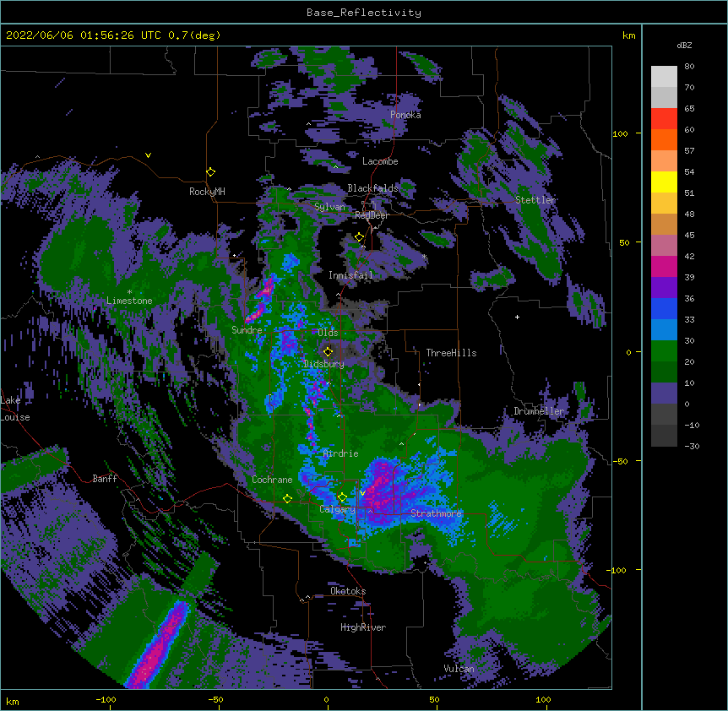
Task: Select the Stettler label
Action: coord(535,200)
